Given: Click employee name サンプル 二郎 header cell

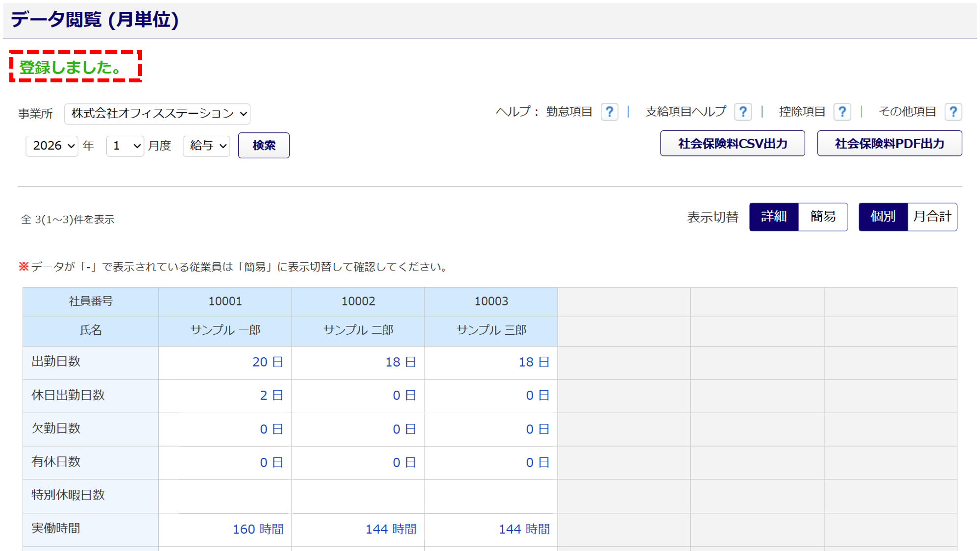Looking at the screenshot, I should (x=358, y=330).
